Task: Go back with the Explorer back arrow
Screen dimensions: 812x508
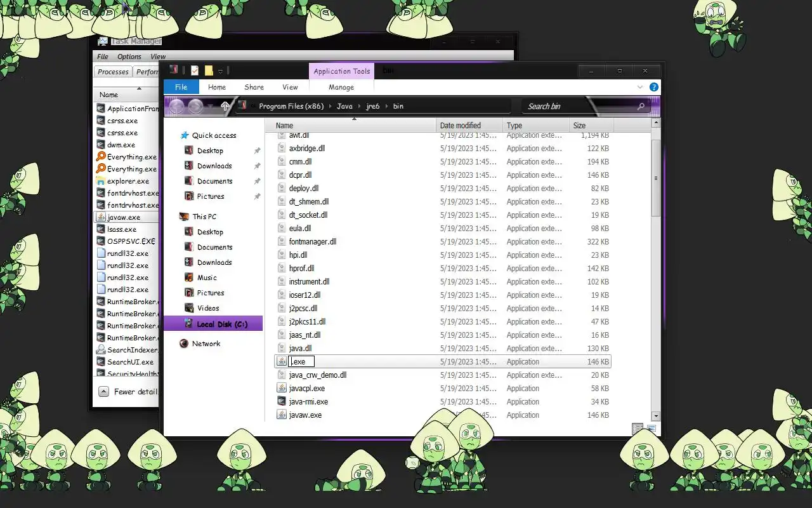Action: [x=177, y=106]
